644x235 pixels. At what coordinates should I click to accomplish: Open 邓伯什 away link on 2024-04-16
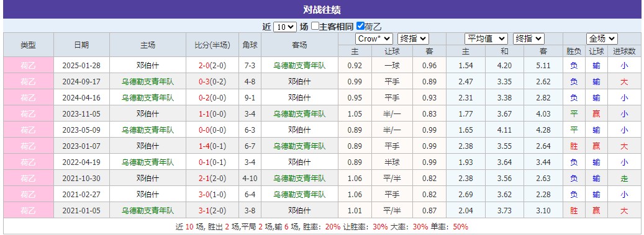(299, 97)
